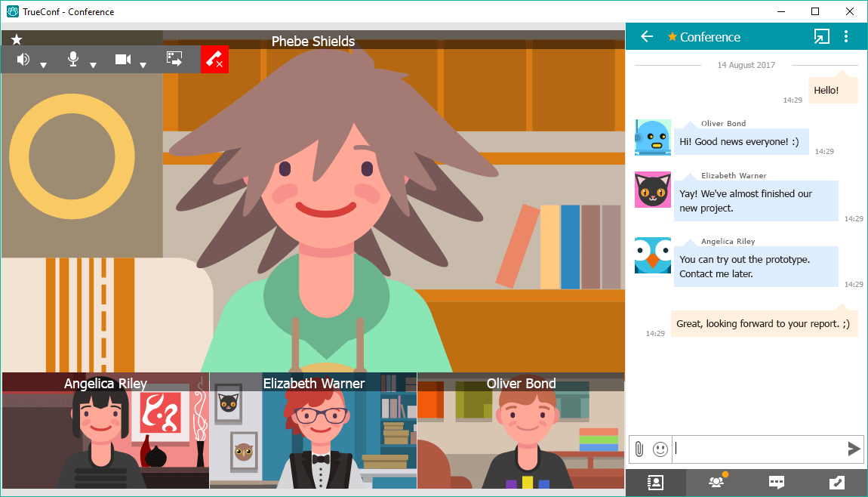This screenshot has height=497, width=868.
Task: Open the call tab in bottom bar
Action: tap(837, 483)
